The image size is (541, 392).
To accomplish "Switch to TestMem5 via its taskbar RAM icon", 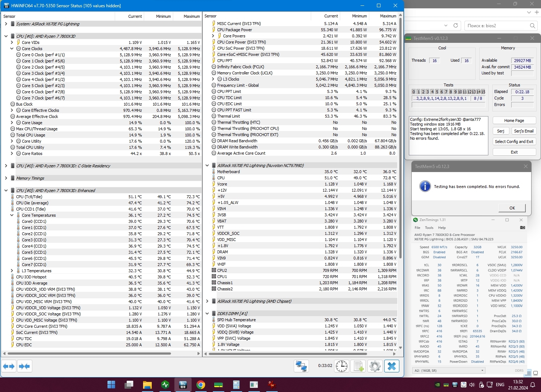I will tap(219, 384).
